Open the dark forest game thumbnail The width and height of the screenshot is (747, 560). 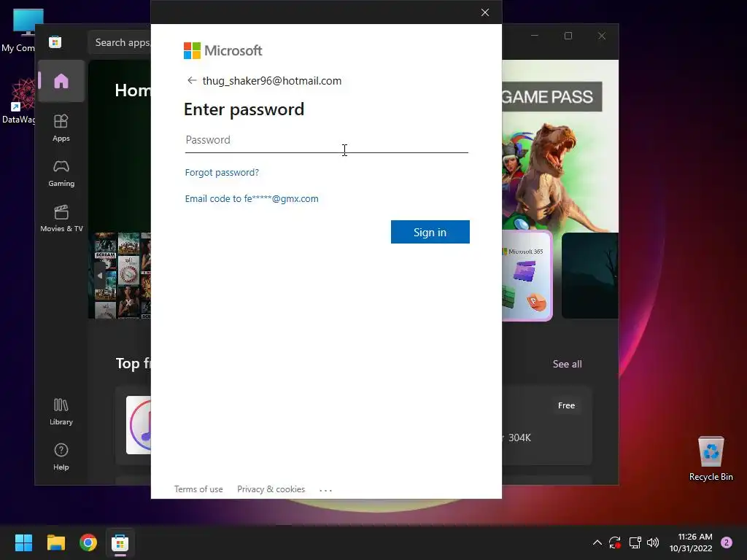[x=589, y=276]
